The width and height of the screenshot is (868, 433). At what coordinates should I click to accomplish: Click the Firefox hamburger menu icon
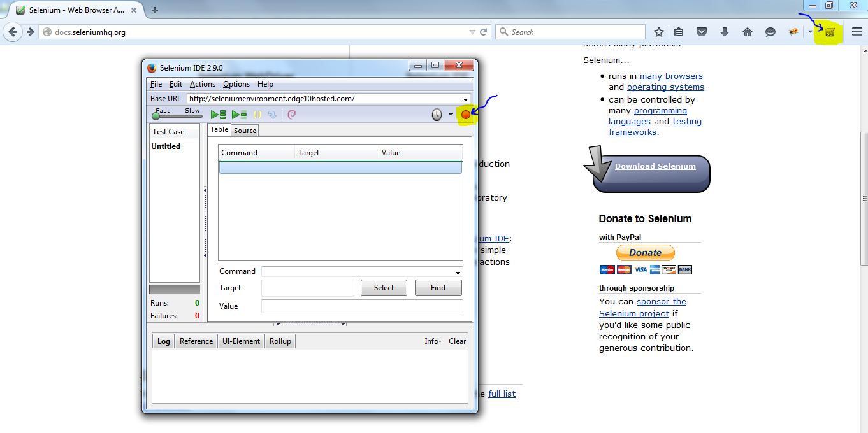tap(857, 32)
